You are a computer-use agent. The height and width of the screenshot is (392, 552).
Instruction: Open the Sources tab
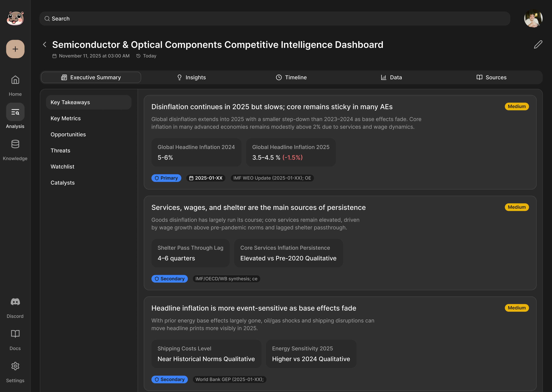pos(491,78)
